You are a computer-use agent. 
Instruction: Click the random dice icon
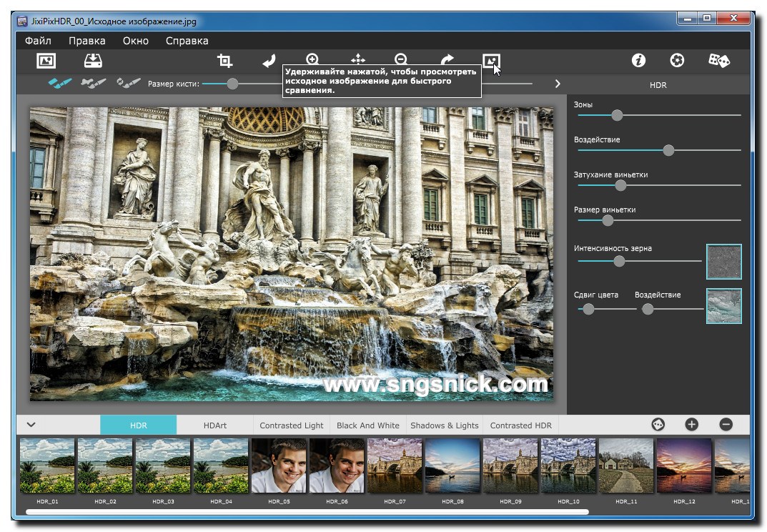[719, 60]
